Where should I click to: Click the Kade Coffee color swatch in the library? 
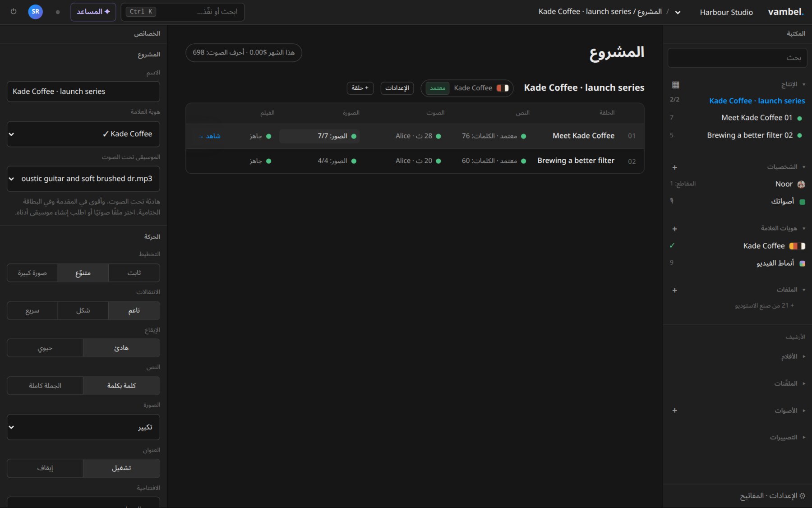[797, 246]
